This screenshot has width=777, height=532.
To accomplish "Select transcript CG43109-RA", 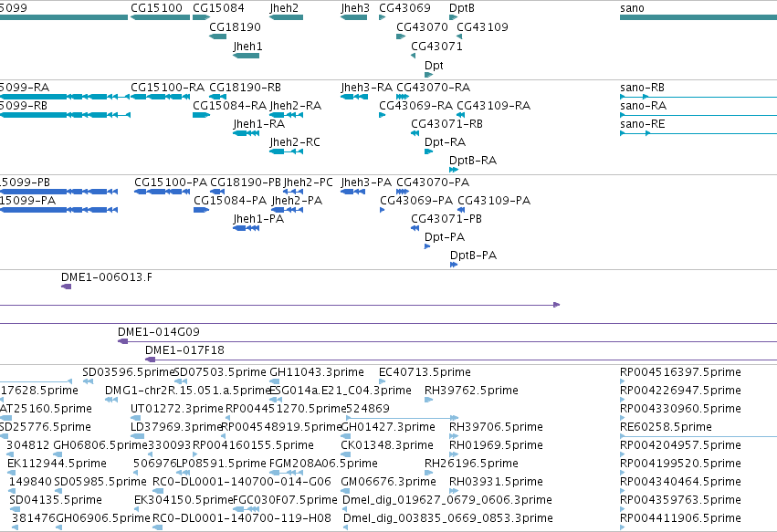I will pyautogui.click(x=460, y=115).
